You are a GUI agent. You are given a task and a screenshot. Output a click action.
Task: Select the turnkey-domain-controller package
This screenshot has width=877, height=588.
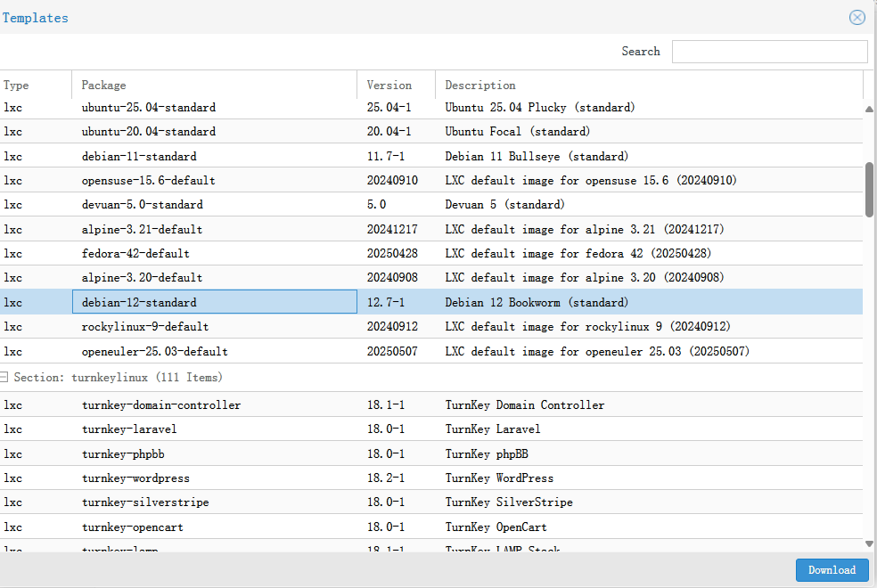[x=161, y=405]
